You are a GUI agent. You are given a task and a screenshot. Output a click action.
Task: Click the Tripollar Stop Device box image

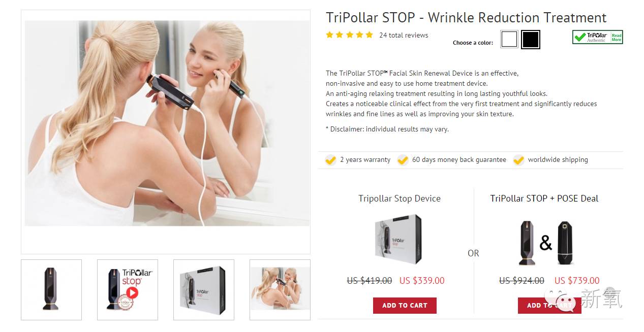pos(398,240)
